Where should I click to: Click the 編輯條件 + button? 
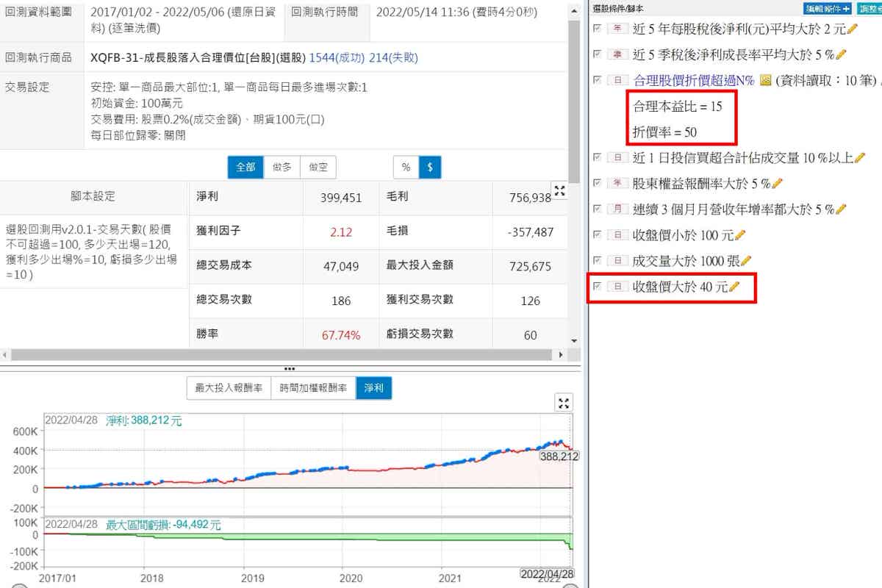tap(828, 8)
